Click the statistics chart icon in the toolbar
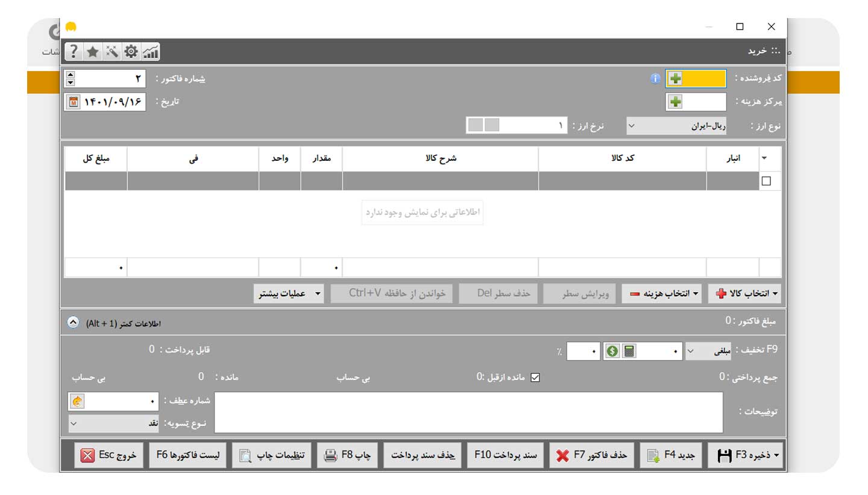 [x=151, y=51]
